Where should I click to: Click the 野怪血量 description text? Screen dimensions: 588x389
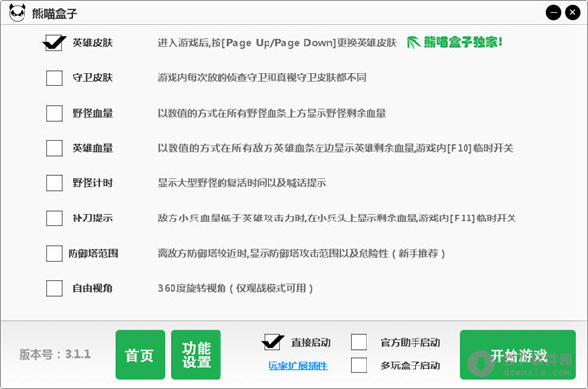click(271, 113)
